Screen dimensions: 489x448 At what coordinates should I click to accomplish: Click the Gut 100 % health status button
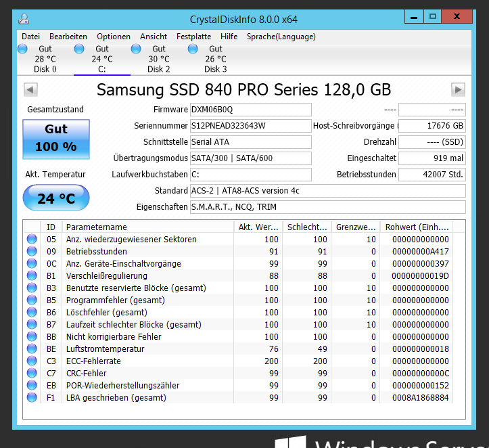56,139
